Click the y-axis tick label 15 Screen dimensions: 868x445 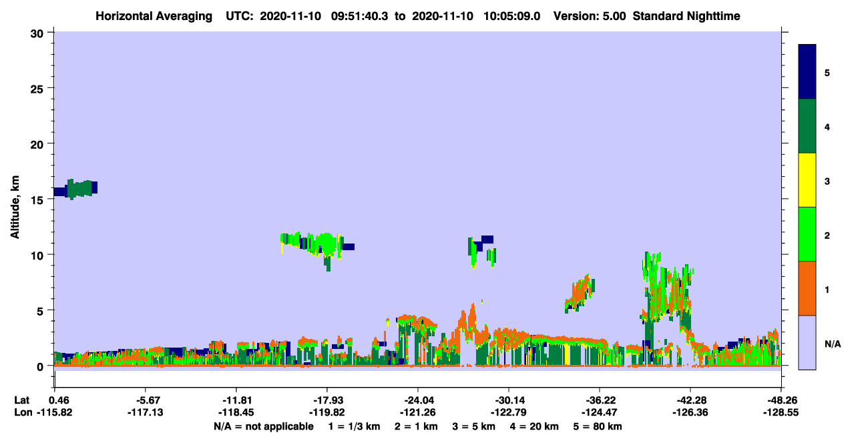(x=39, y=199)
